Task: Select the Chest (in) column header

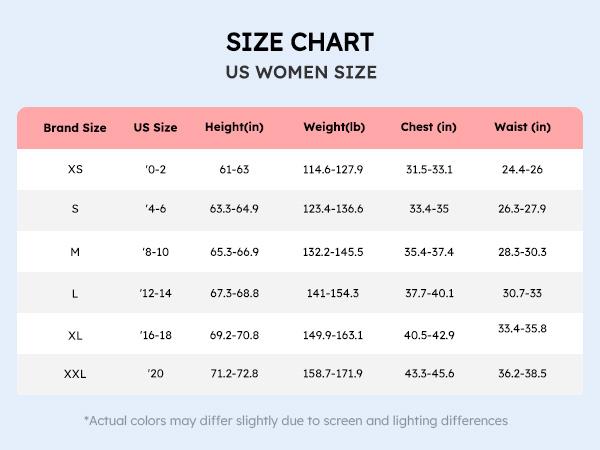Action: (428, 128)
